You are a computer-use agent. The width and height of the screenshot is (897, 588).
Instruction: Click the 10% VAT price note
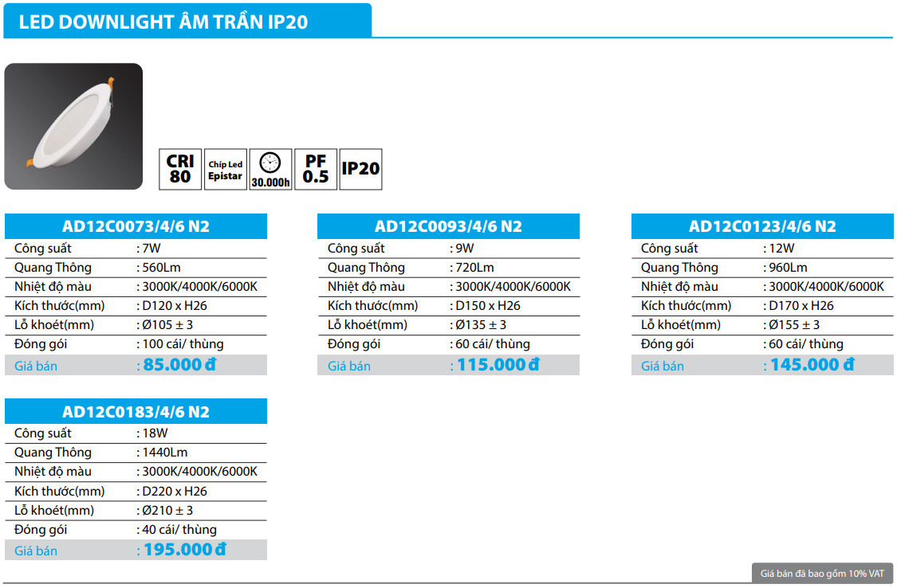point(821,573)
